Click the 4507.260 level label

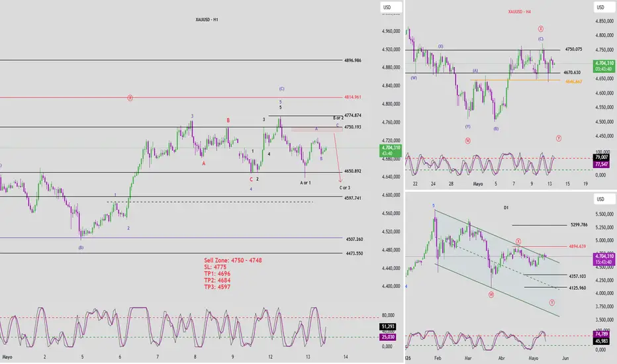[355, 240]
